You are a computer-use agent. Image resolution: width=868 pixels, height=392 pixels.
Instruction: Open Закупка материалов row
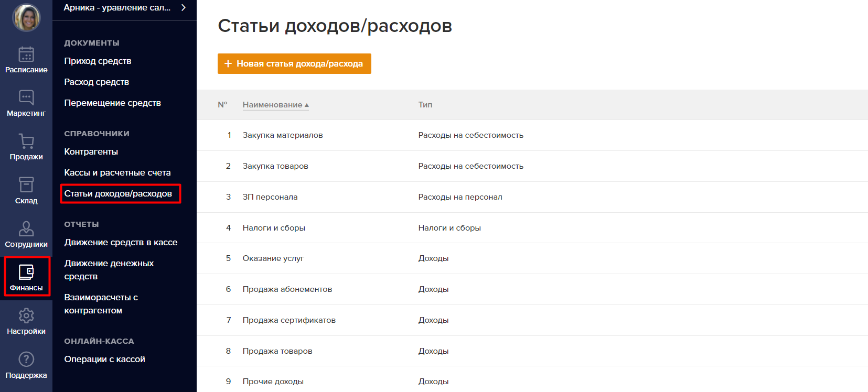click(x=282, y=135)
